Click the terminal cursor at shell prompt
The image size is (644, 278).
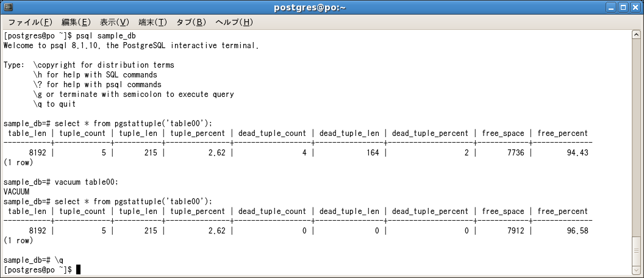[x=78, y=270]
